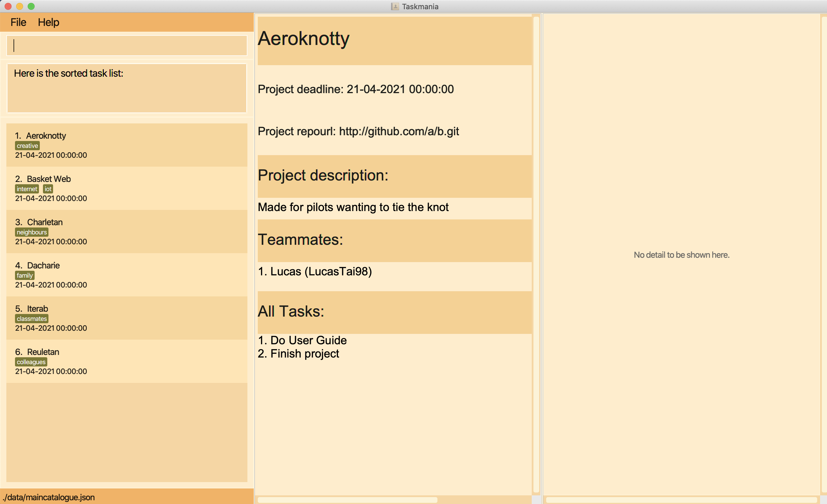Click the Project deadline line
The height and width of the screenshot is (504, 827).
(356, 89)
